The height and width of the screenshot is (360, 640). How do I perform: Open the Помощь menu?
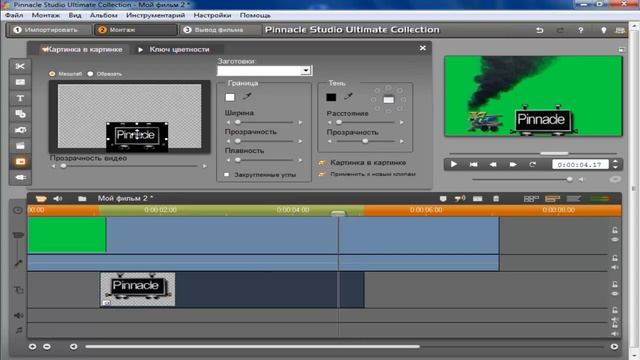click(x=255, y=15)
